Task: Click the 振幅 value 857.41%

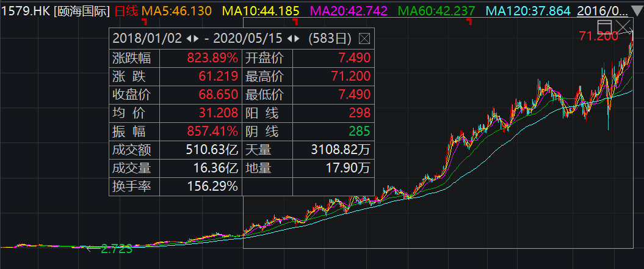Action: pyautogui.click(x=213, y=131)
